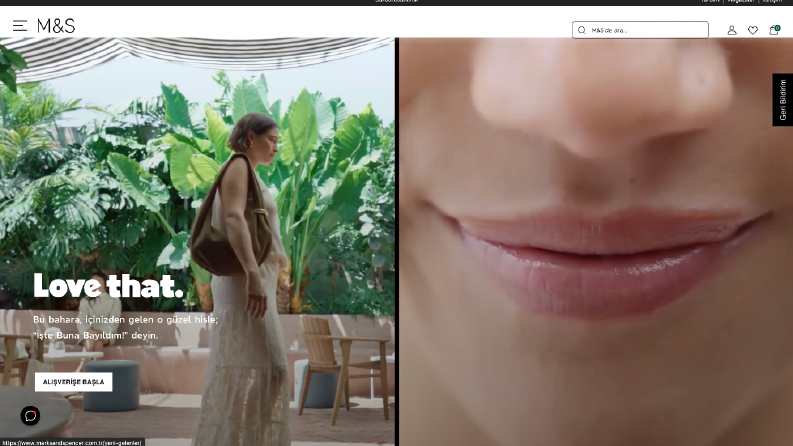Focus the "M&S'de ara" search field
793x446 pixels.
click(x=640, y=30)
